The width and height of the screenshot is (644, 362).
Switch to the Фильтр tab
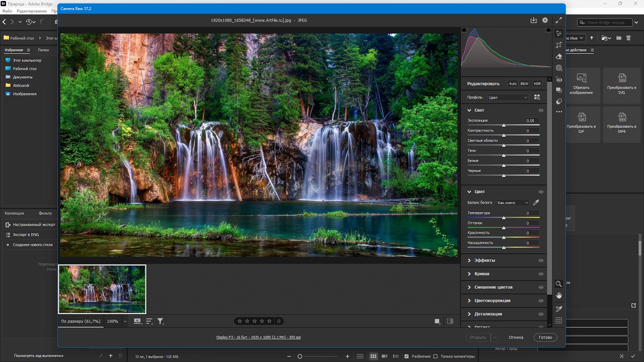pyautogui.click(x=45, y=213)
